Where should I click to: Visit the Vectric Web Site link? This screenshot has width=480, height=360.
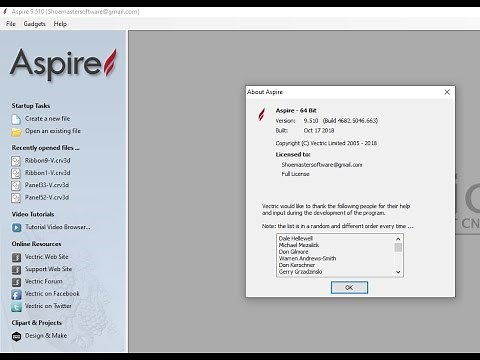coord(46,257)
